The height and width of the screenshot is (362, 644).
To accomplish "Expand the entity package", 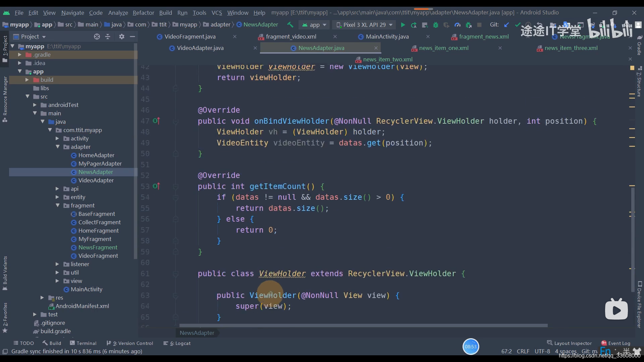I will (x=57, y=197).
